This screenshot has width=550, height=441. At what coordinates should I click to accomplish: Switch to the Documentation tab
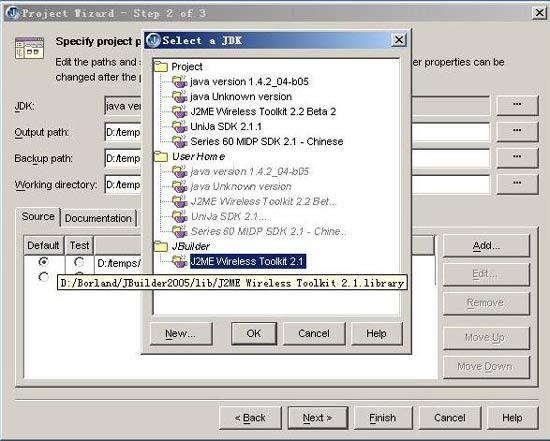[x=98, y=218]
